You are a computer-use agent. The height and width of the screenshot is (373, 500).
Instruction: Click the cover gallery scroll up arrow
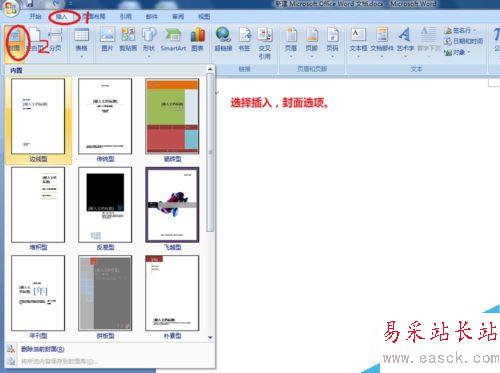point(210,69)
